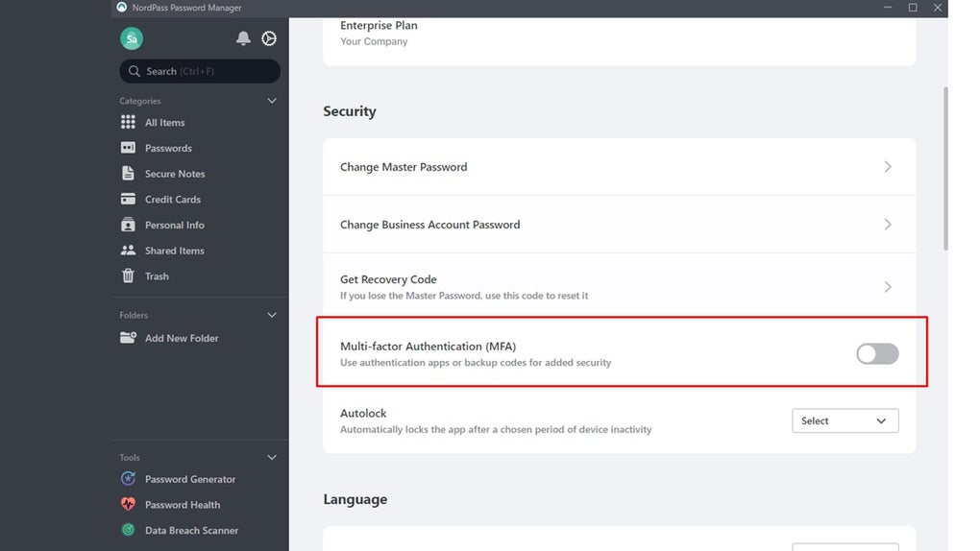Open the Autolock Select dropdown
Screen dimensions: 980x551
pyautogui.click(x=845, y=420)
